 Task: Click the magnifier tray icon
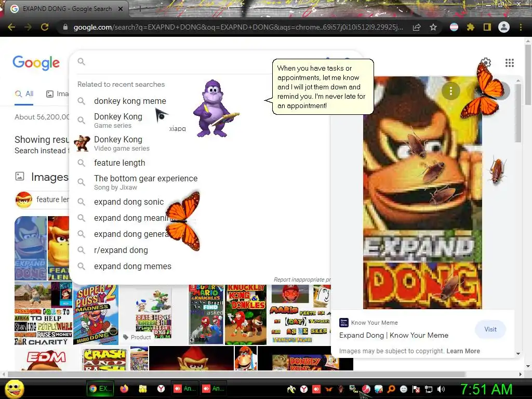point(391,389)
